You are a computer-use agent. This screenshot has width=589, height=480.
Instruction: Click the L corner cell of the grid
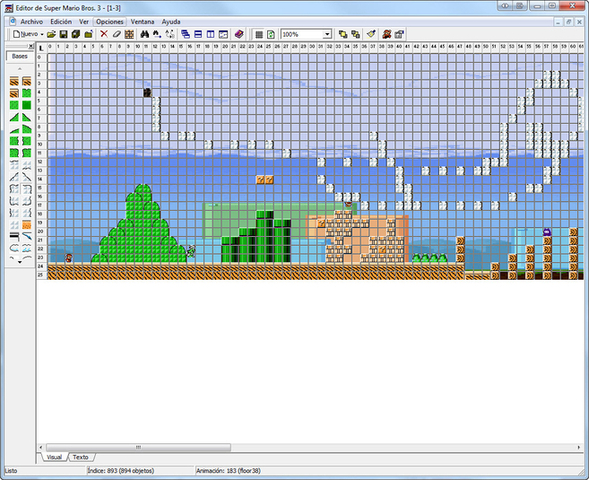[x=41, y=48]
